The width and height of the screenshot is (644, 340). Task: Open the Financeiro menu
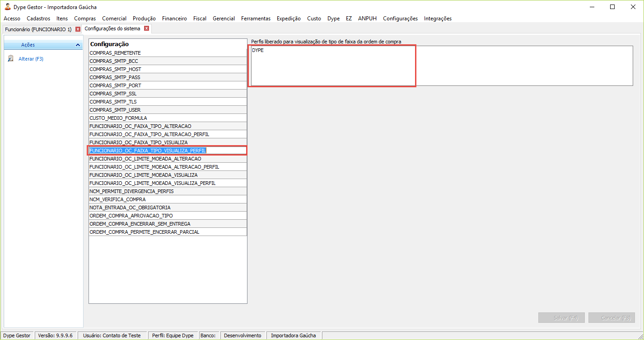pos(174,19)
